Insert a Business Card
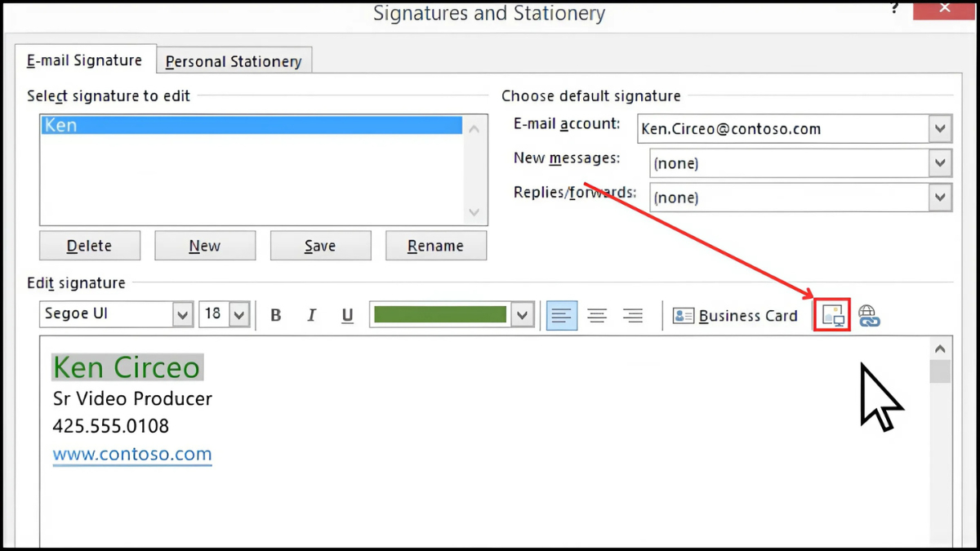 [735, 316]
